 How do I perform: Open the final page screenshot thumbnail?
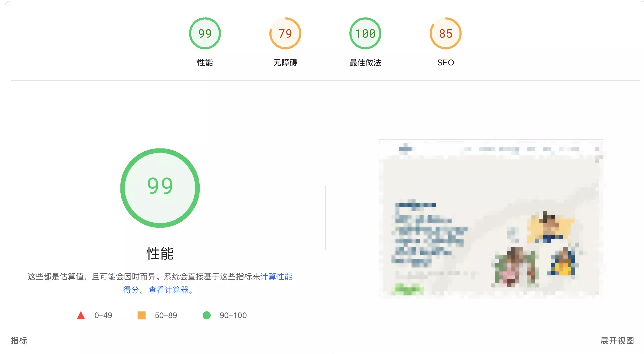491,218
